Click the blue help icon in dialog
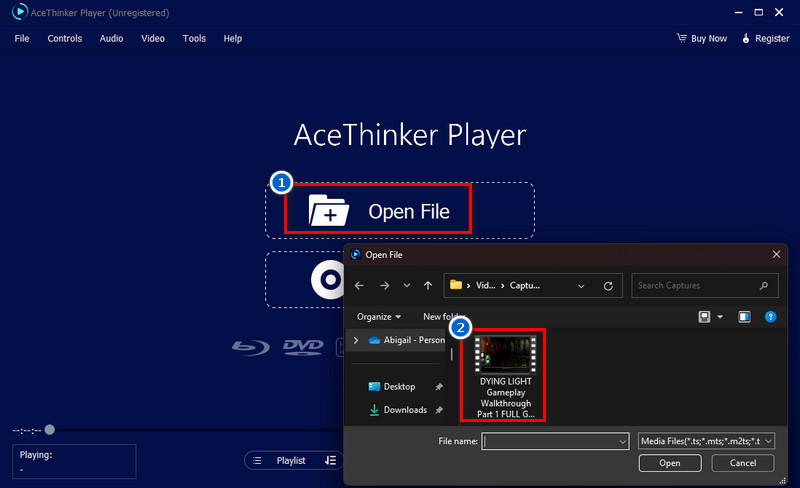This screenshot has width=800, height=488. (770, 317)
